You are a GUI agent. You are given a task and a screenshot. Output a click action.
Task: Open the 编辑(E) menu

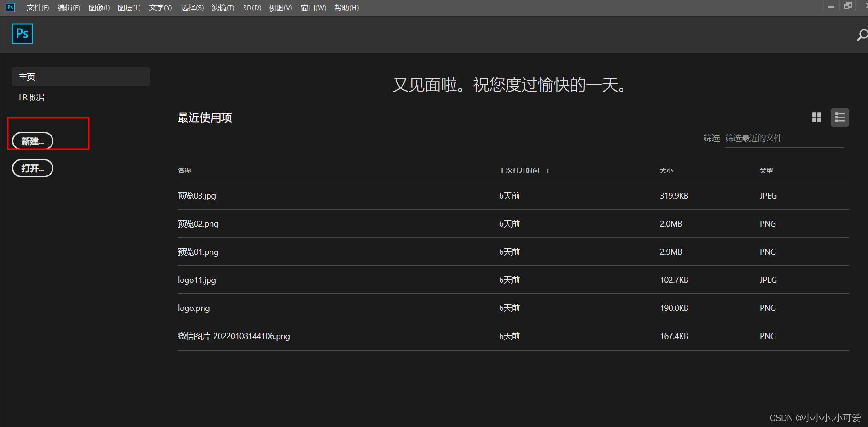[x=69, y=8]
